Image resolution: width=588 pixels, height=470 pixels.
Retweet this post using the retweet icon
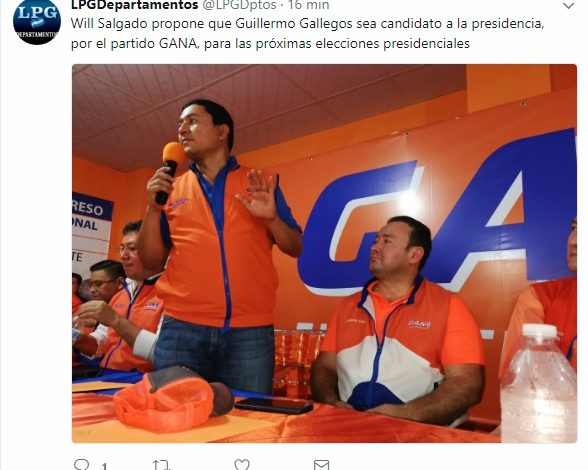point(161,465)
